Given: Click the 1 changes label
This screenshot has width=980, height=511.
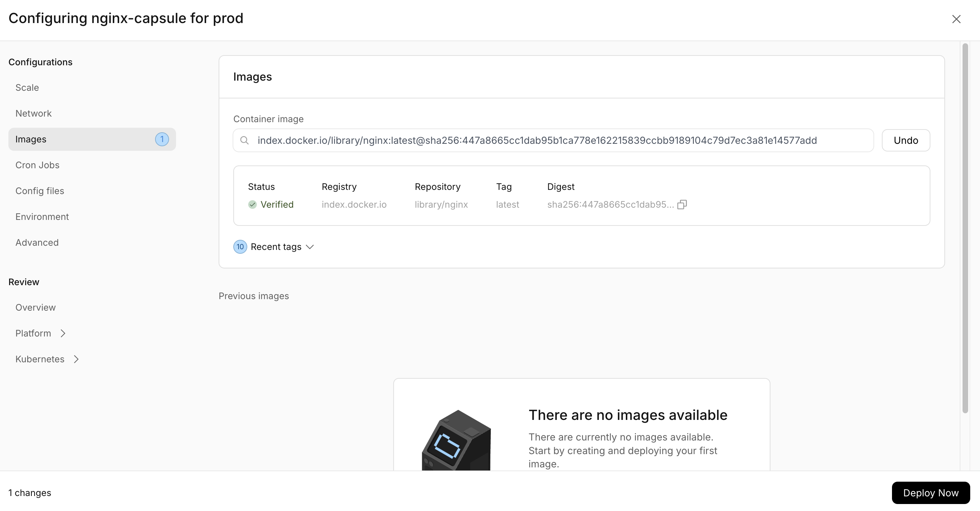Looking at the screenshot, I should tap(30, 493).
